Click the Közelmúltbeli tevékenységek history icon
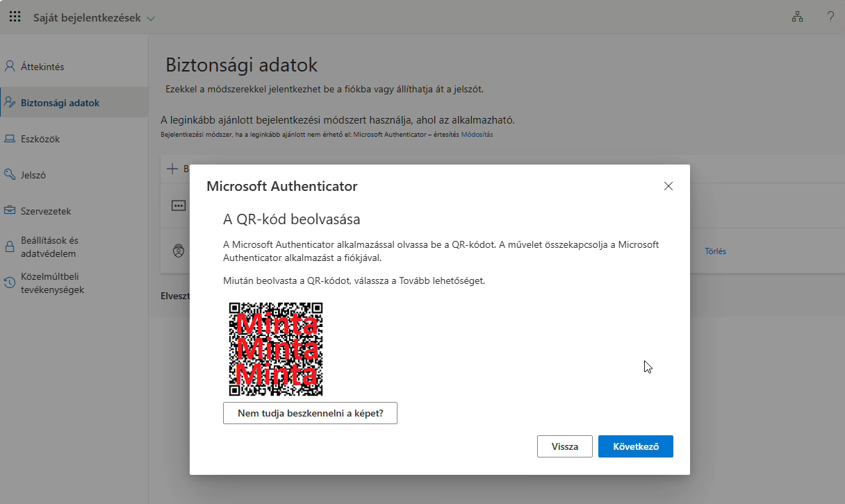The image size is (845, 504). point(10,283)
